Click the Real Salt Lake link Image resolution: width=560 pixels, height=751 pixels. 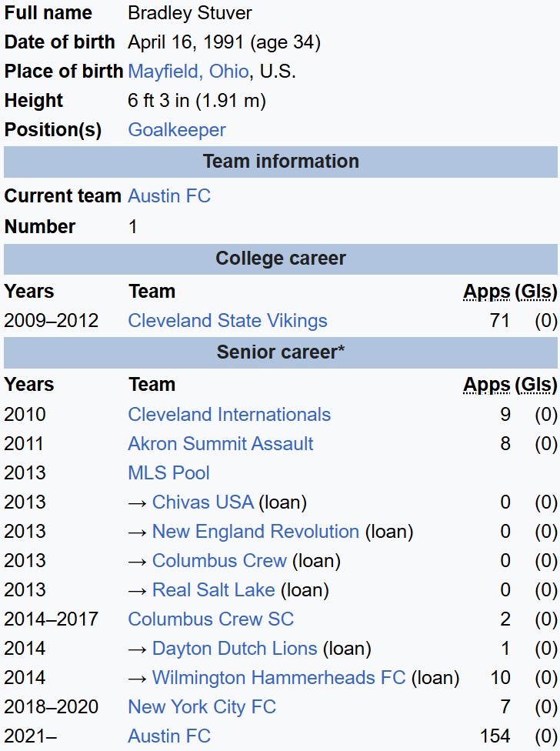[x=213, y=590]
